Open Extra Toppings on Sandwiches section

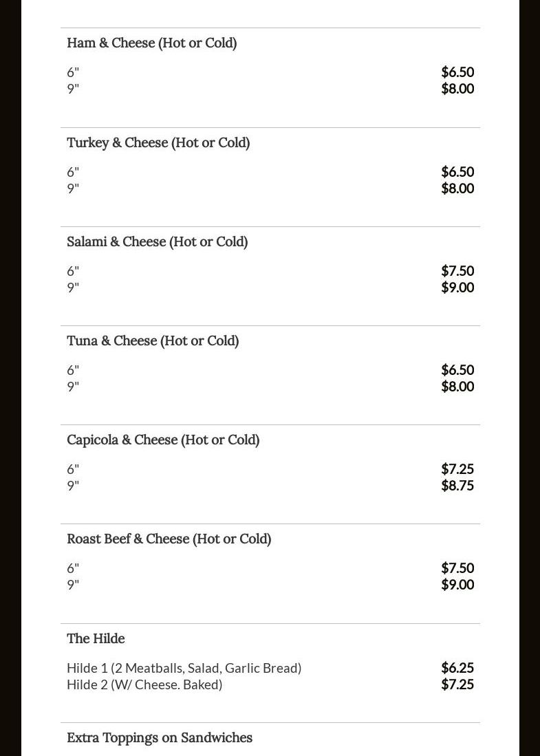pos(160,737)
